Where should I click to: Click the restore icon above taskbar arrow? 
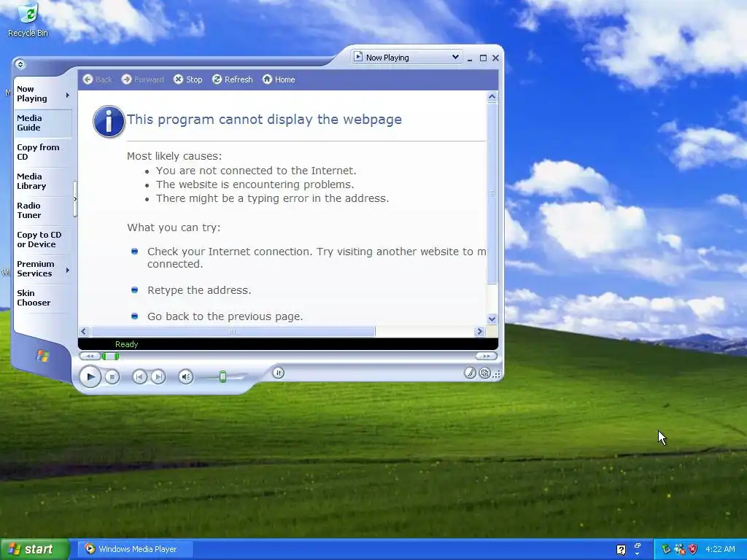pos(638,545)
